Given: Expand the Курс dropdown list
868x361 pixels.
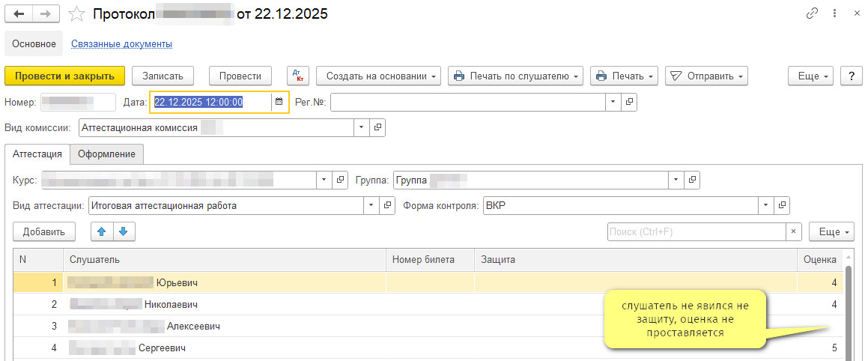Looking at the screenshot, I should 324,180.
